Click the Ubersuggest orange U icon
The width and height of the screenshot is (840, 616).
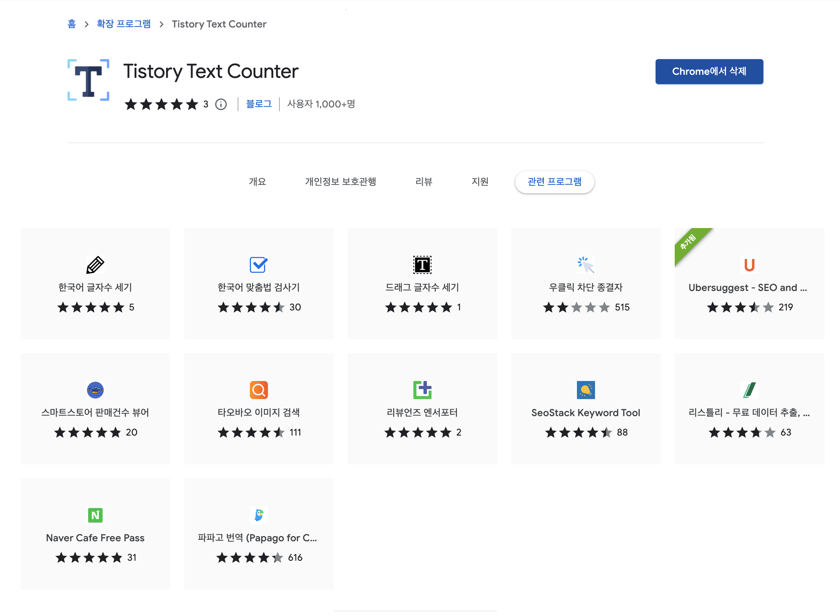[749, 265]
